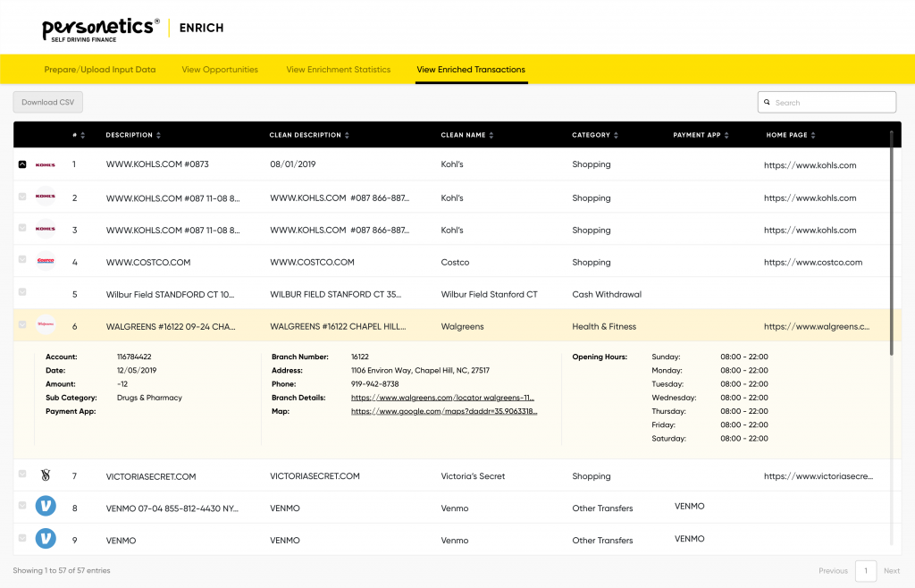The height and width of the screenshot is (588, 915).
Task: Click the Kohl's logo in row 1
Action: click(46, 164)
